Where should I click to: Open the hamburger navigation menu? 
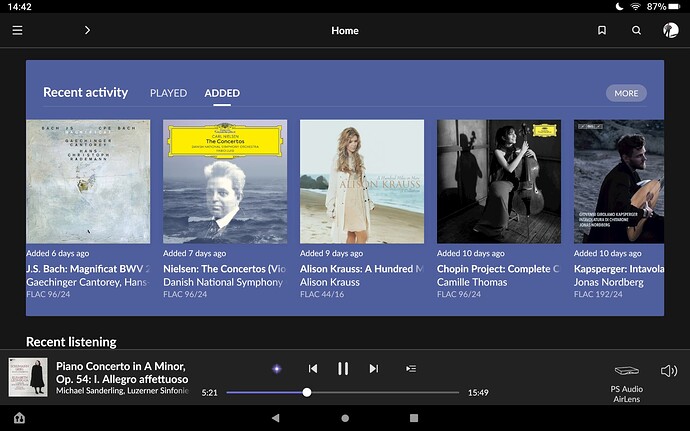click(17, 30)
